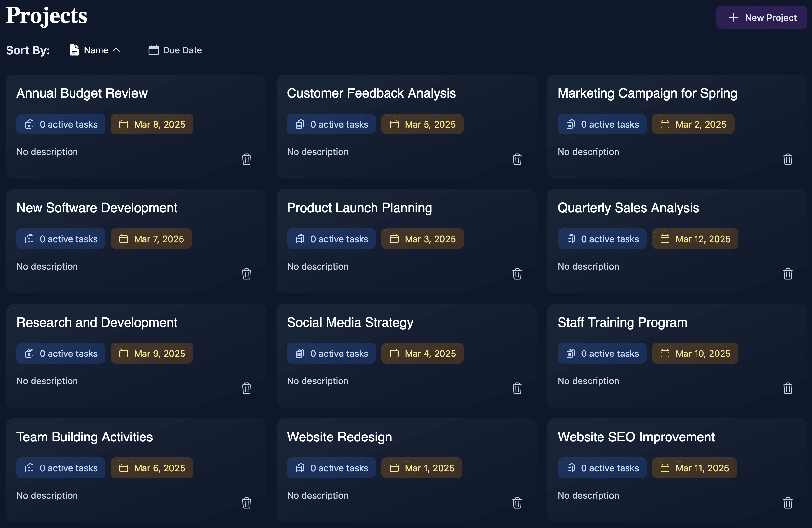Screen dimensions: 812x528
Task: Open the Research and Development title
Action: pos(97,323)
